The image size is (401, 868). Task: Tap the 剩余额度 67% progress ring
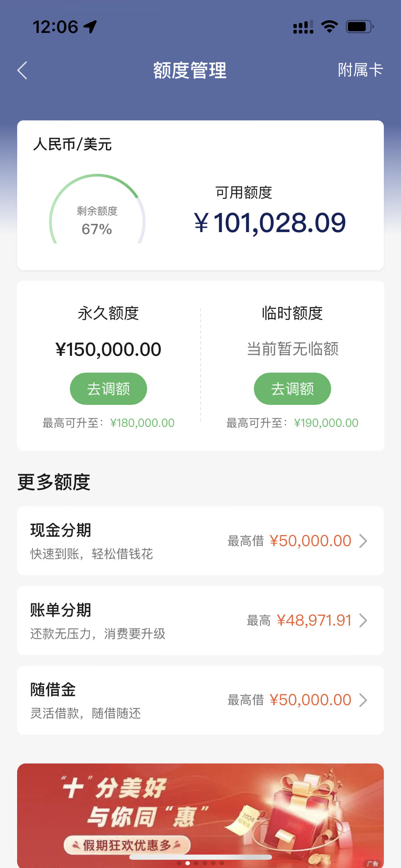(x=97, y=209)
